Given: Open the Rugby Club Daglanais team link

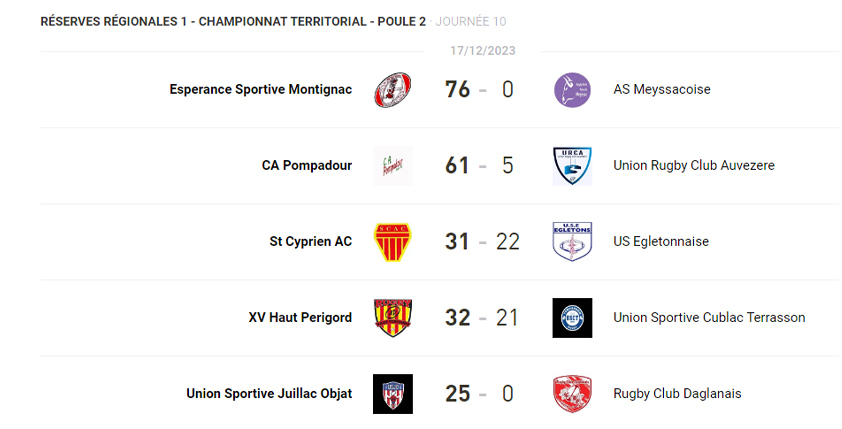Looking at the screenshot, I should coord(677,394).
